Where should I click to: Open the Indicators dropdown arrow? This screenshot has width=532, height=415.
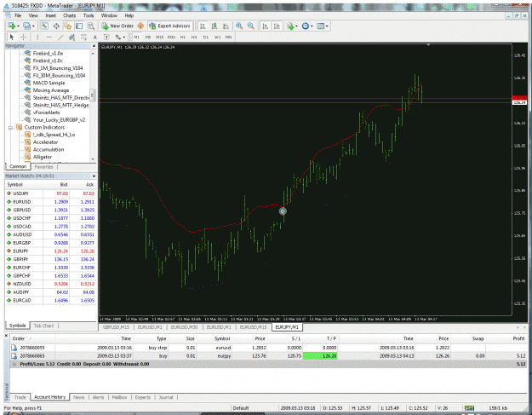coord(296,26)
